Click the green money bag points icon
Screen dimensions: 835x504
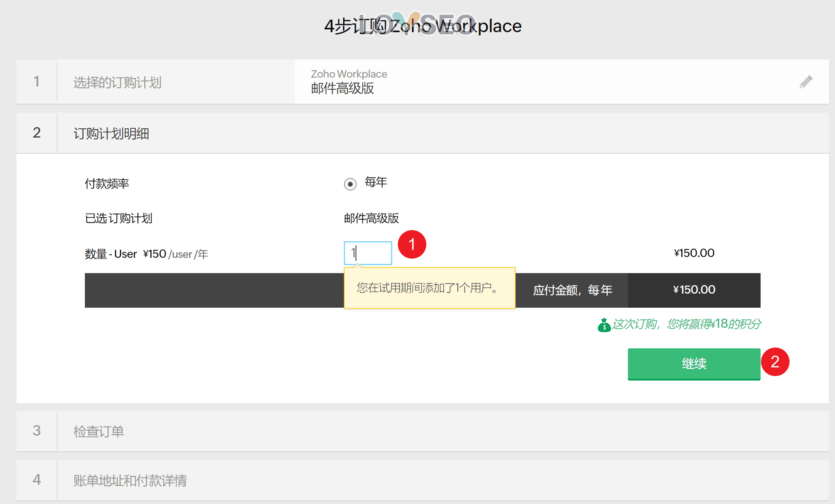pos(604,325)
